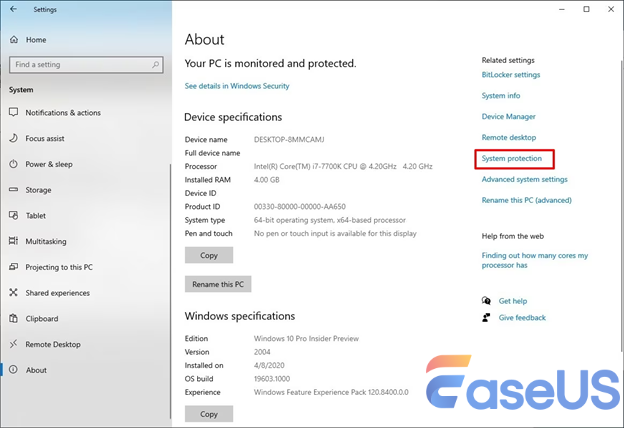Image resolution: width=624 pixels, height=428 pixels.
Task: Copy the device specifications
Action: pyautogui.click(x=209, y=255)
